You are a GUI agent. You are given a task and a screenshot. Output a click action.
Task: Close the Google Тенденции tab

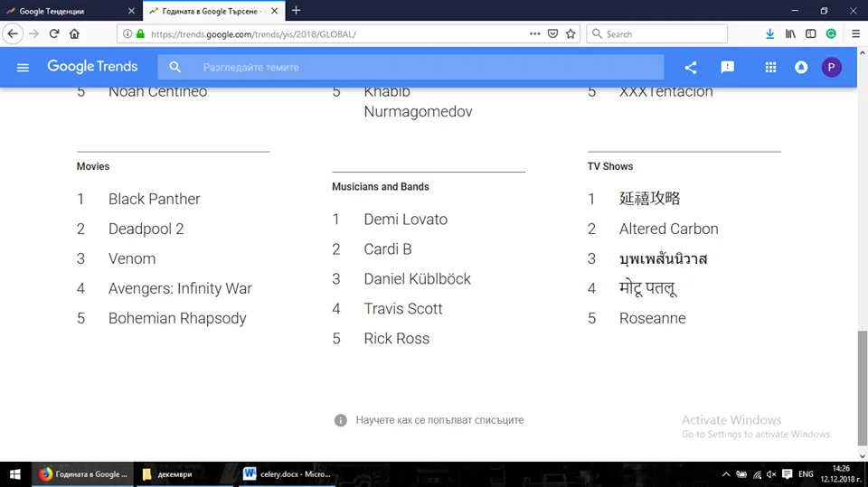[131, 11]
